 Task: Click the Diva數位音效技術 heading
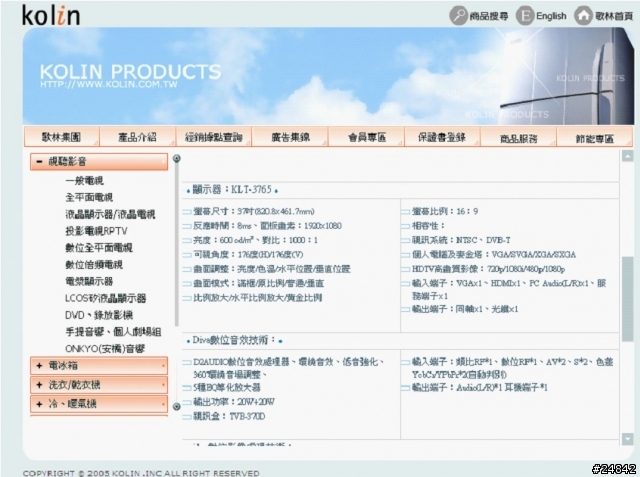(x=235, y=340)
